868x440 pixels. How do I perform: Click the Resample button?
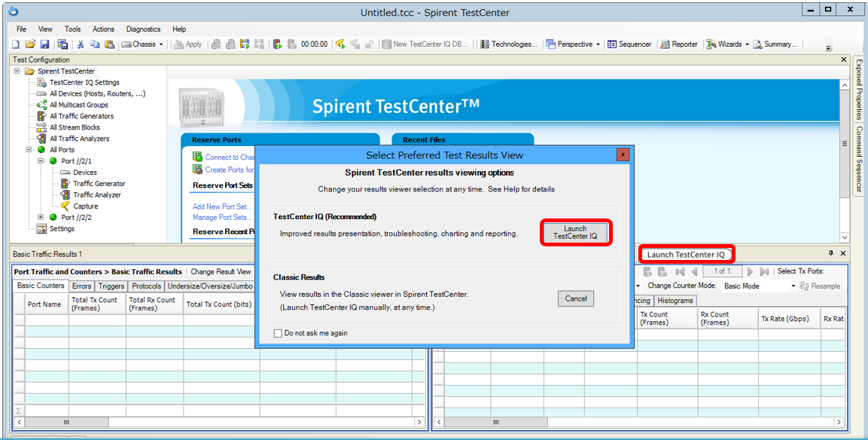821,286
